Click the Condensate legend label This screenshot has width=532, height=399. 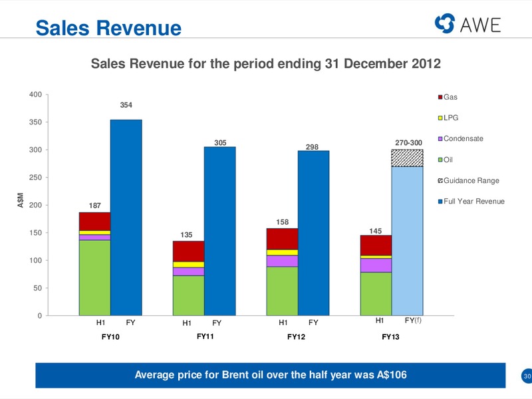(463, 138)
